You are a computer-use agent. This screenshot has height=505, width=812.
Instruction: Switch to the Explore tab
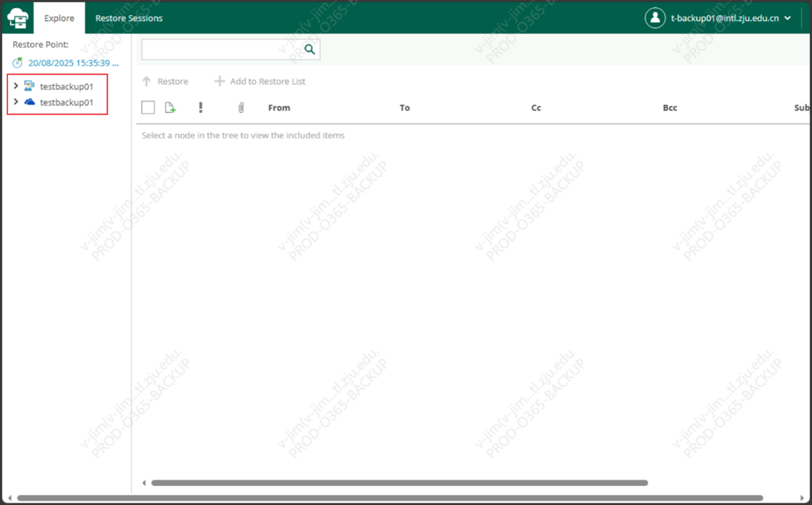[59, 18]
